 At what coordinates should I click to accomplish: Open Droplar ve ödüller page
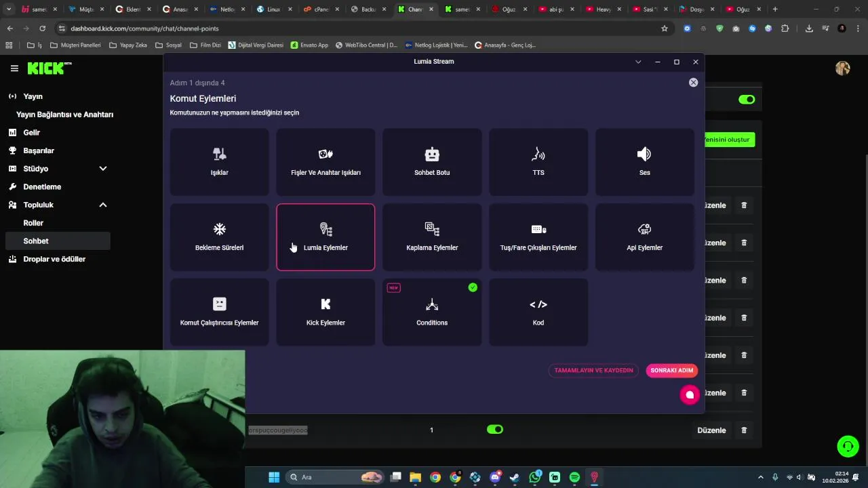pyautogui.click(x=47, y=259)
